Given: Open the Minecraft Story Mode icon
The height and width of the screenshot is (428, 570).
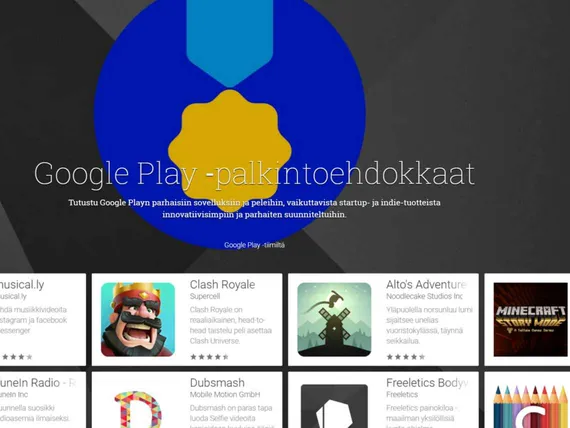Looking at the screenshot, I should pyautogui.click(x=530, y=319).
